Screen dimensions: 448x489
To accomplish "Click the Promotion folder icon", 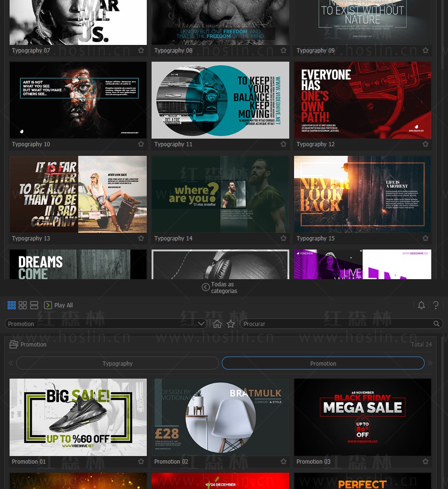I will pos(14,344).
